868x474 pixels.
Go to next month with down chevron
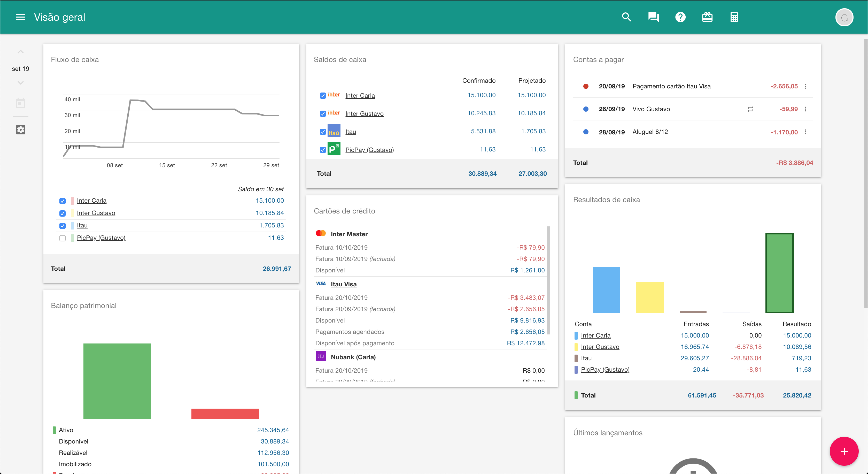pyautogui.click(x=21, y=83)
